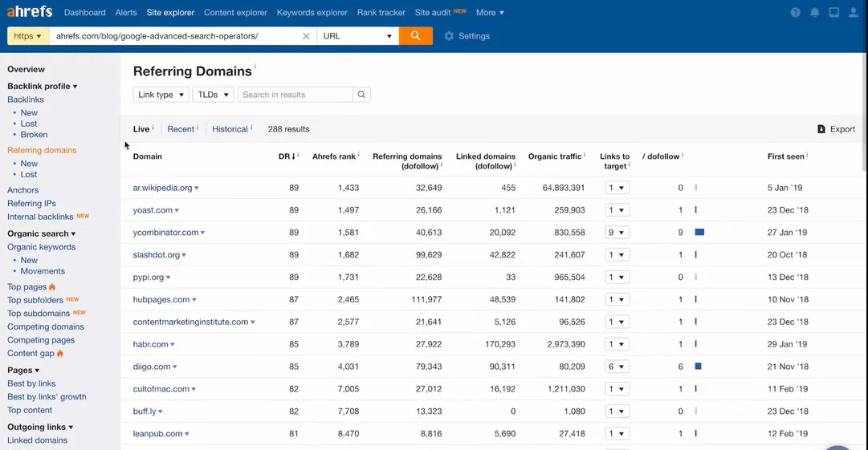Click the dofollow bar for diigo.com
This screenshot has height=450, width=868.
[699, 367]
